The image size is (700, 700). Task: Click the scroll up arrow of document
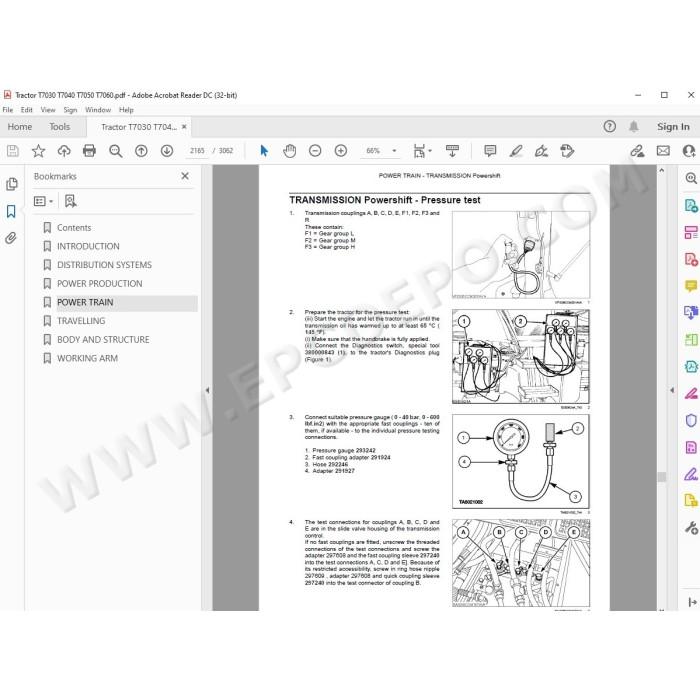click(x=662, y=171)
